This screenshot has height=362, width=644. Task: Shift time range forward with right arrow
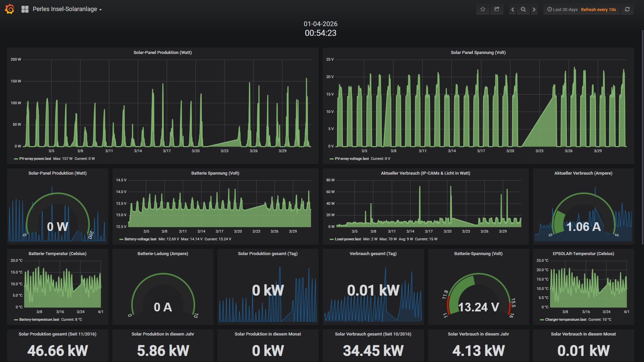534,9
